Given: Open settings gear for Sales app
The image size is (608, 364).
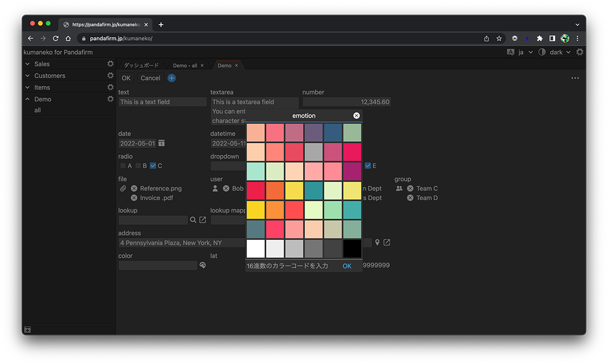Looking at the screenshot, I should point(110,64).
